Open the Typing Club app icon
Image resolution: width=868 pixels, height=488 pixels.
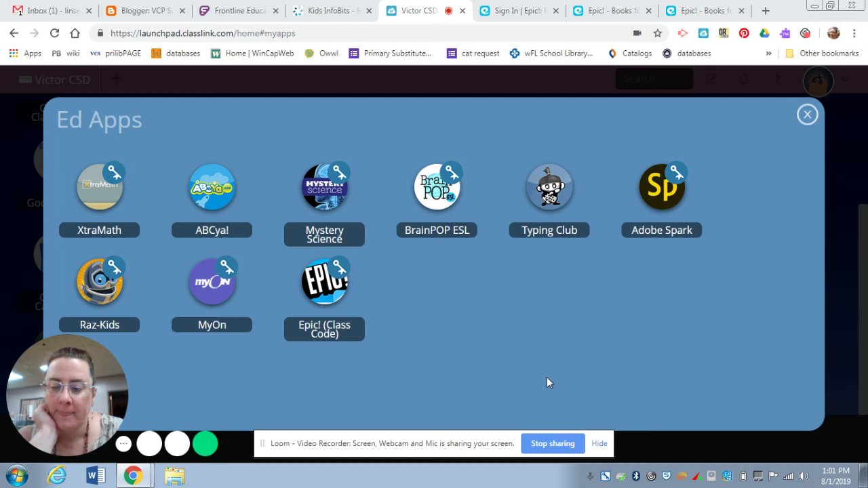point(549,187)
